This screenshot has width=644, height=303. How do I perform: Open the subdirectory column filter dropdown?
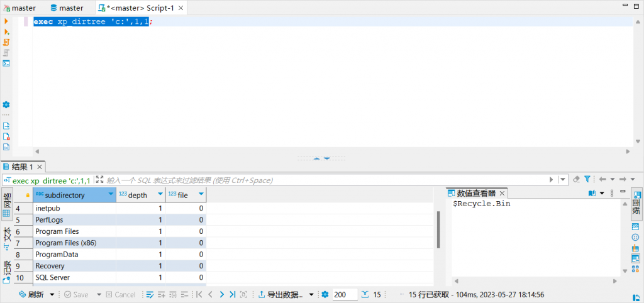(111, 195)
